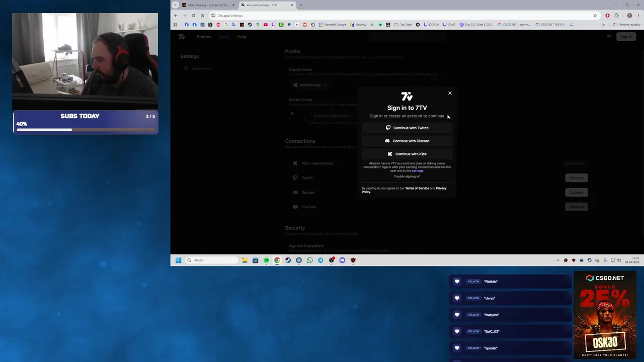Screen dimensions: 644x362
Task: Select Account Settings 7TV tab
Action: (x=267, y=5)
